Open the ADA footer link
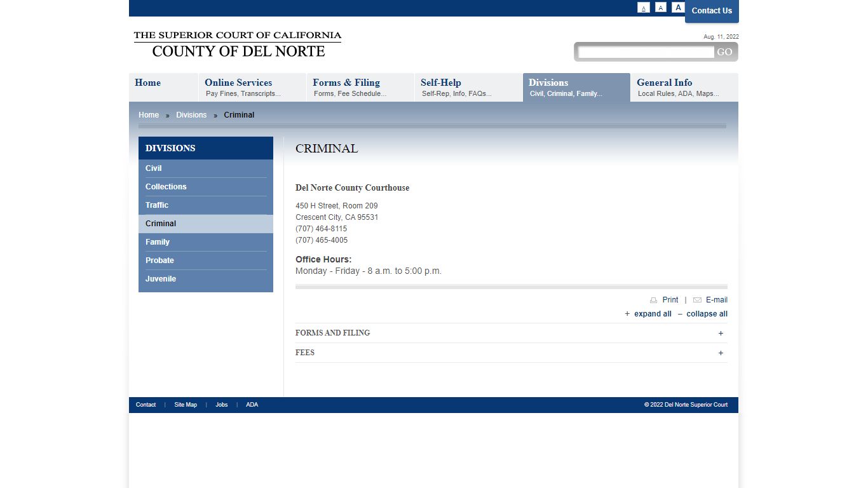The width and height of the screenshot is (868, 488). 252,405
